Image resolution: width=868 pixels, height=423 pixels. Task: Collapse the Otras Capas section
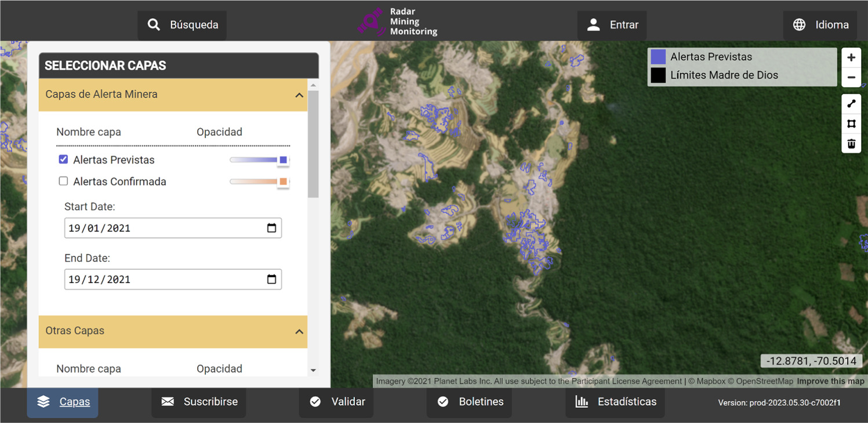[299, 331]
